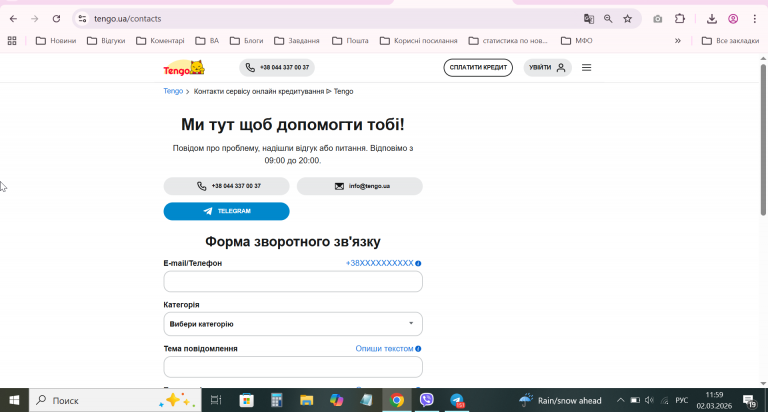Open the hamburger site menu

click(586, 68)
